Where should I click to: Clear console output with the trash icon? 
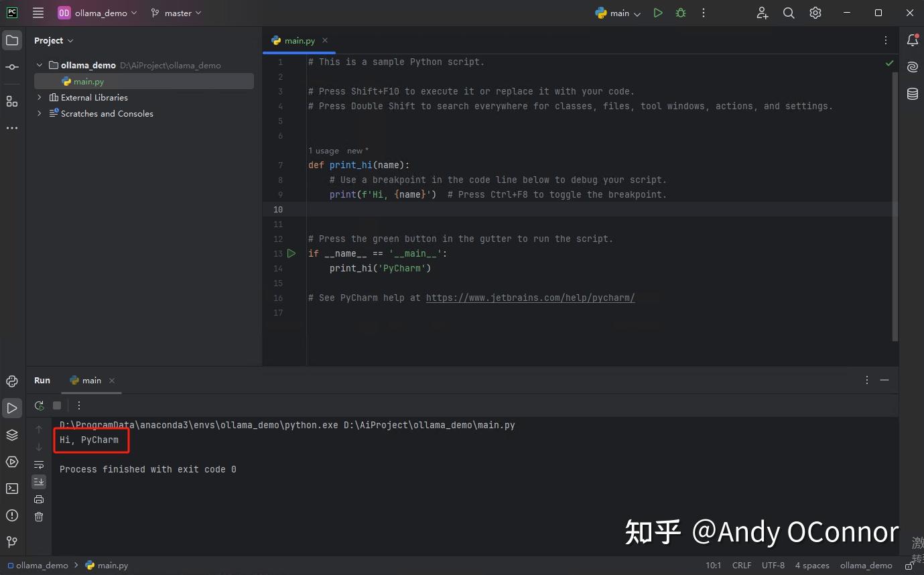[38, 517]
